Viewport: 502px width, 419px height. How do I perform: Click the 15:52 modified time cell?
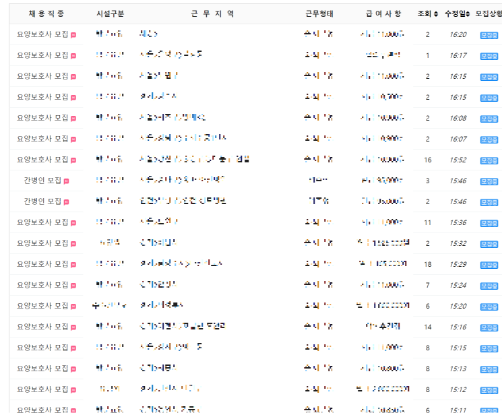coord(458,160)
